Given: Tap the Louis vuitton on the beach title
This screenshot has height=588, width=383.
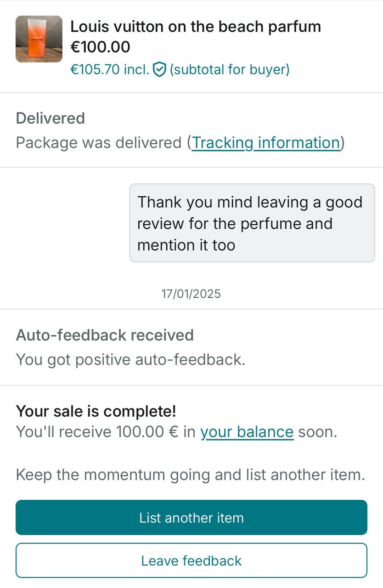Looking at the screenshot, I should pyautogui.click(x=195, y=27).
